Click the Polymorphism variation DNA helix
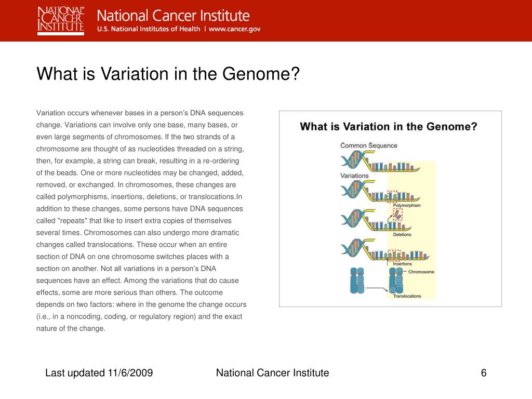 380,191
